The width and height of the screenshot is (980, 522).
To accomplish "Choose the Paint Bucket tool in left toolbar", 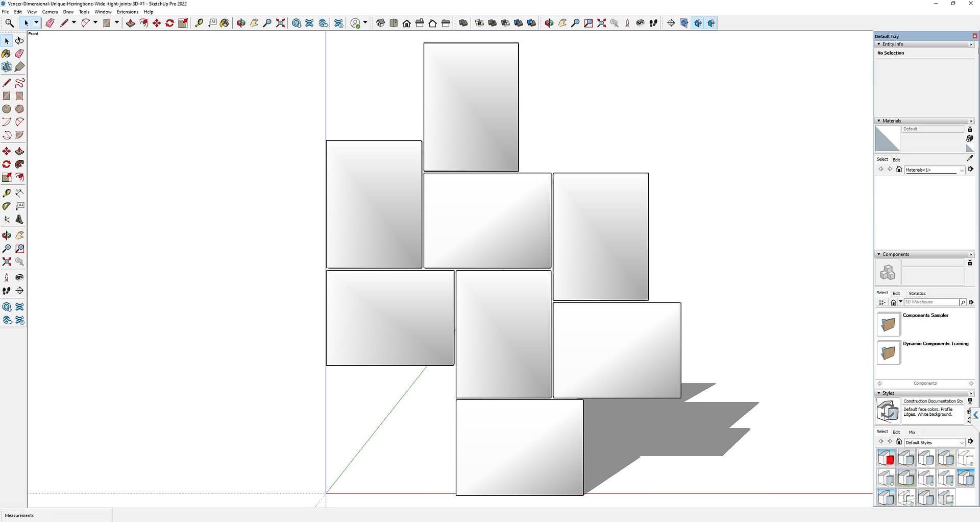I will click(x=6, y=54).
